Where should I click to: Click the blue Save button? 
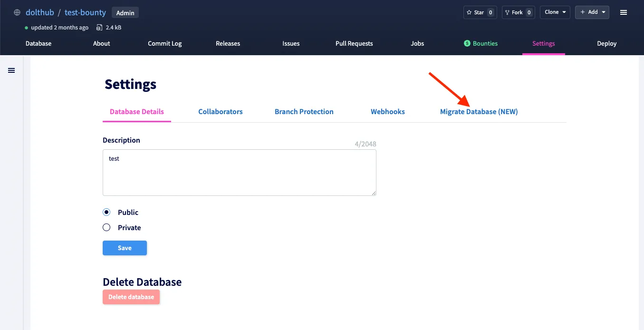[125, 248]
